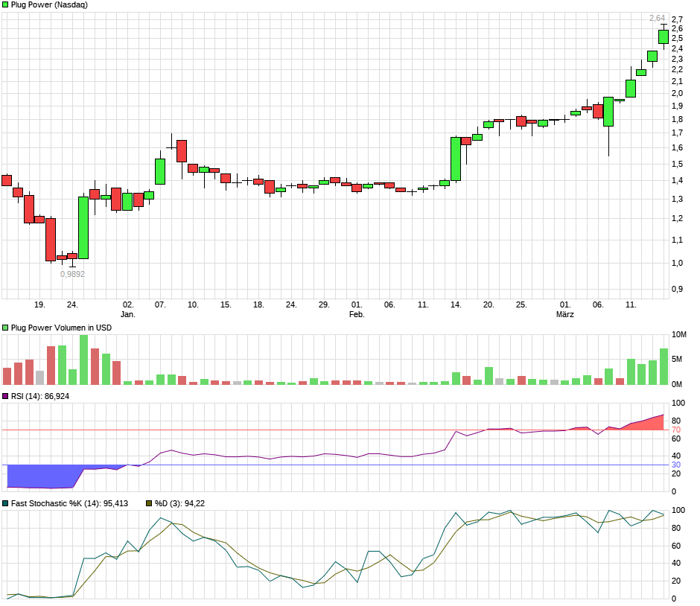Click the Feb. month label on axis
The height and width of the screenshot is (606, 700).
pyautogui.click(x=357, y=315)
